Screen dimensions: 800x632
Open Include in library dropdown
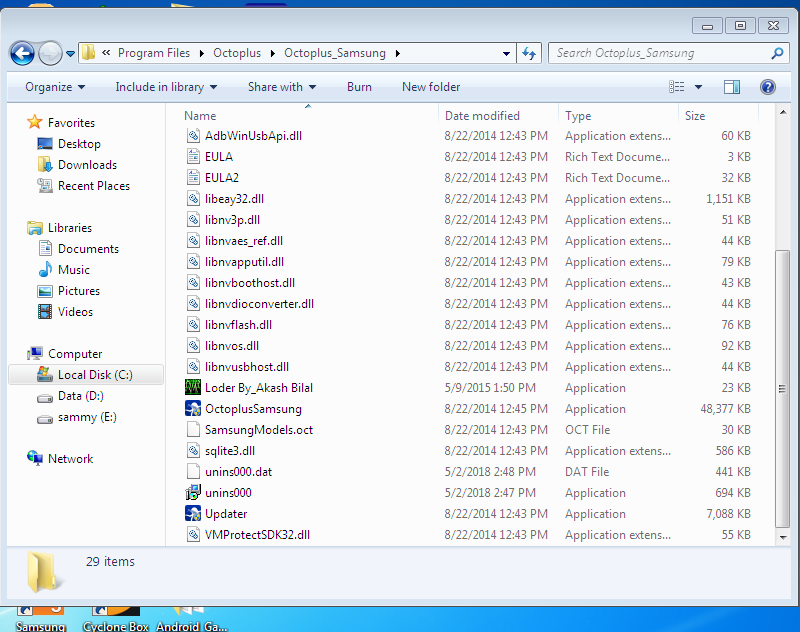pos(166,87)
